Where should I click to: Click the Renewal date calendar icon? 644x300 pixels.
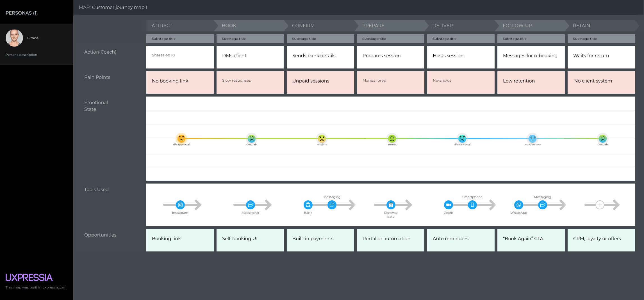[391, 205]
